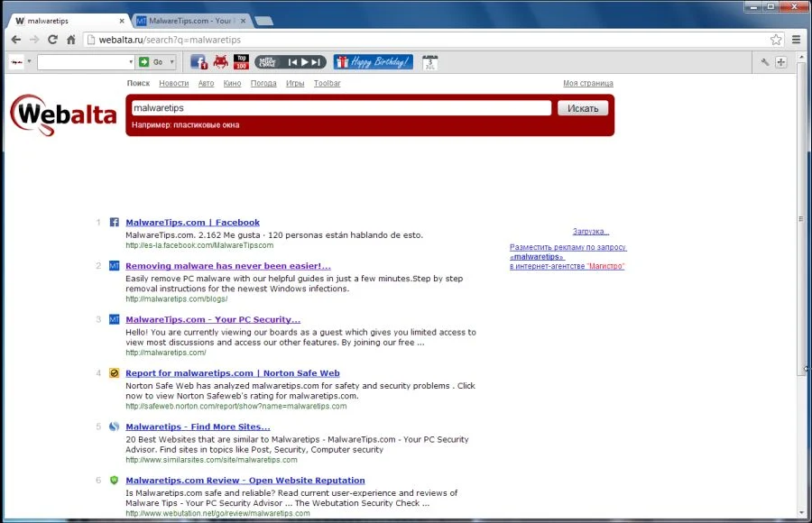The image size is (812, 523).
Task: Open the Моя страница link
Action: point(588,83)
